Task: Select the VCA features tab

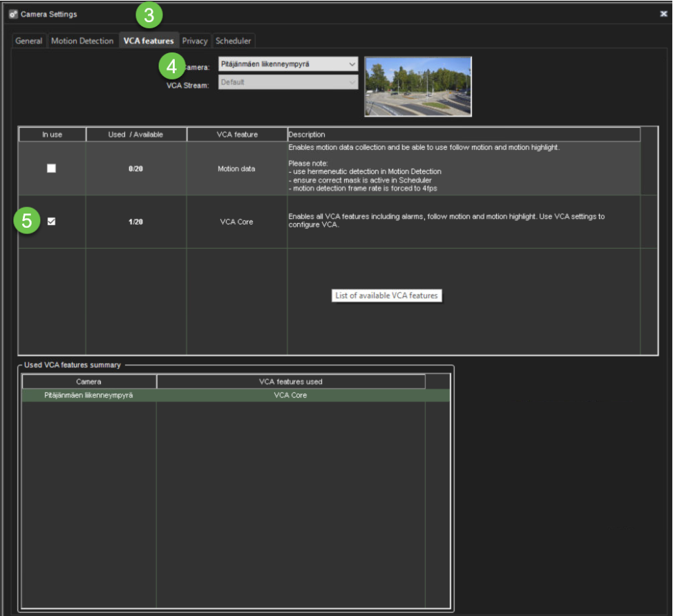Action: point(149,41)
